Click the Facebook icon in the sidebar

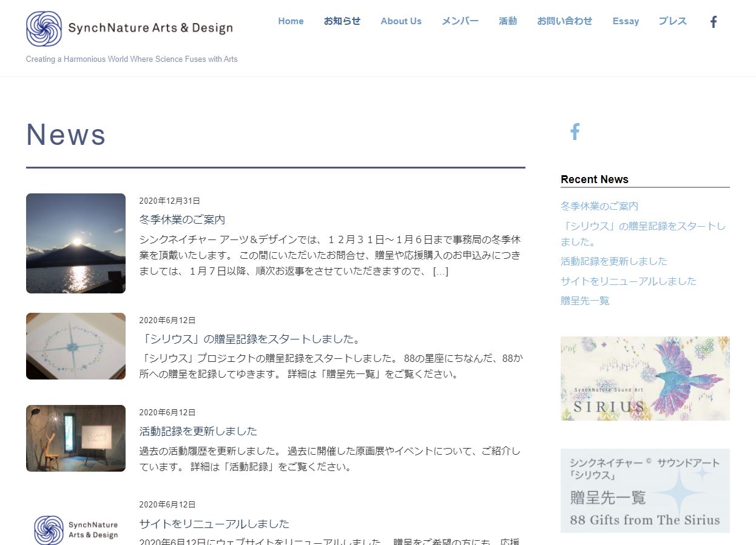point(575,132)
